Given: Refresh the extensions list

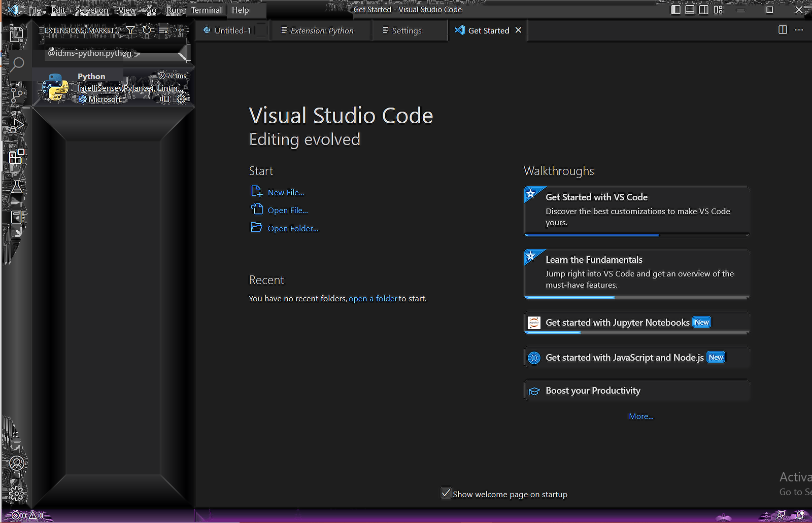Looking at the screenshot, I should tap(147, 30).
